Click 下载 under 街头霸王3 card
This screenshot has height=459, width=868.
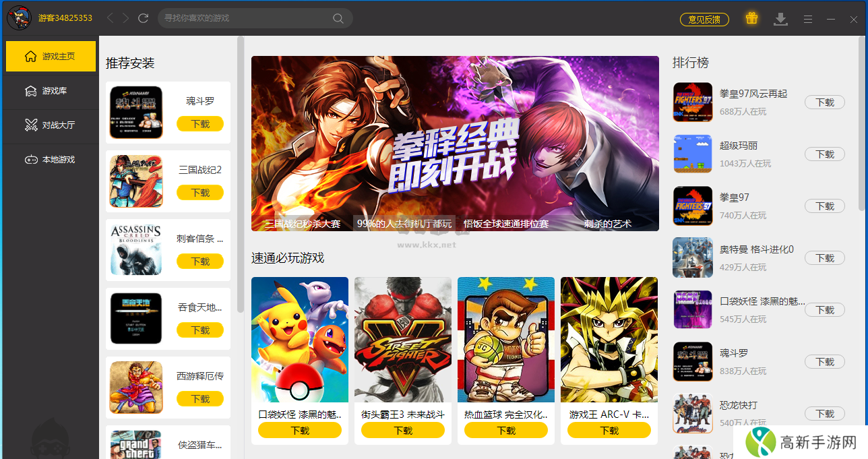point(403,430)
